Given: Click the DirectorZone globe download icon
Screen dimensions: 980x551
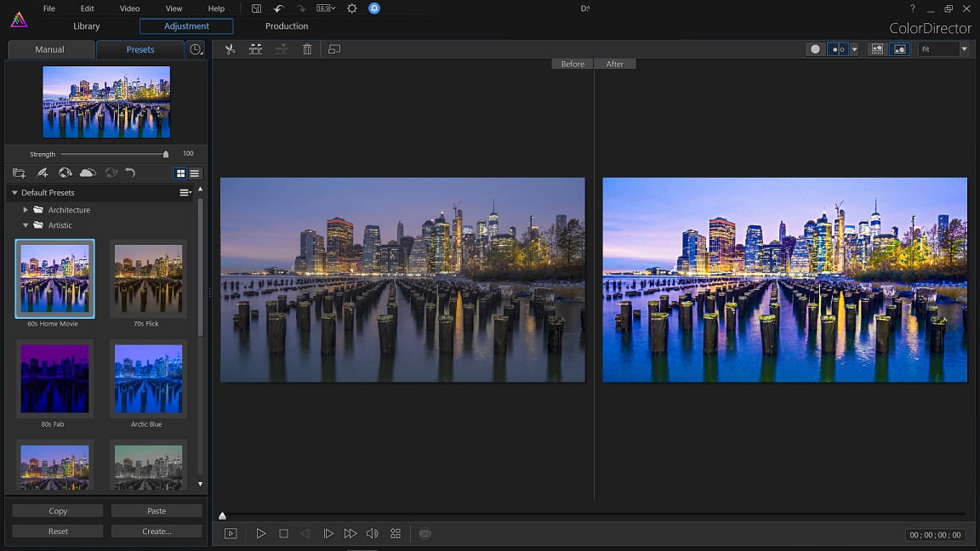Looking at the screenshot, I should [65, 173].
